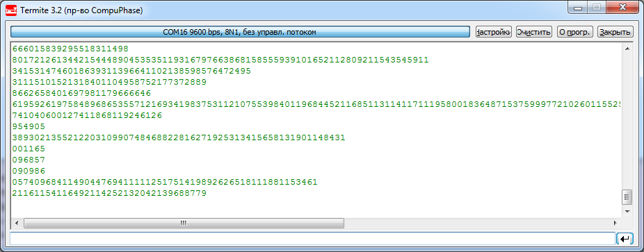Click the Закрыть button
This screenshot has height=252, width=644.
(x=615, y=32)
